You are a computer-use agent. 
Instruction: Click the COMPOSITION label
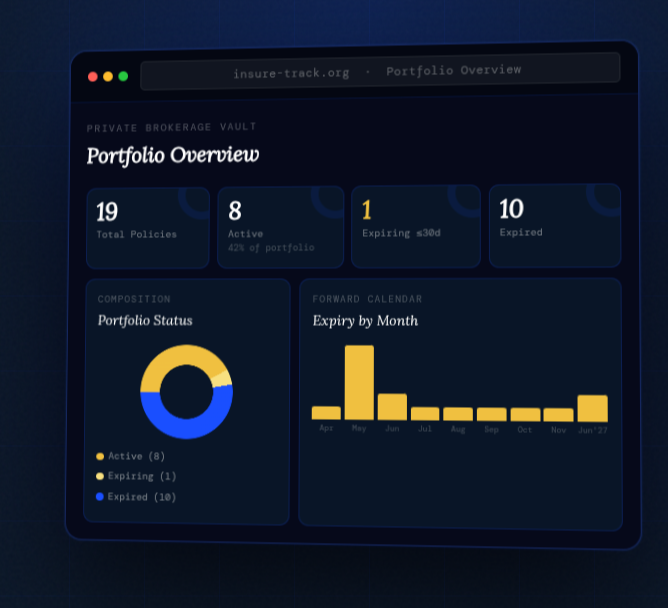pyautogui.click(x=134, y=299)
